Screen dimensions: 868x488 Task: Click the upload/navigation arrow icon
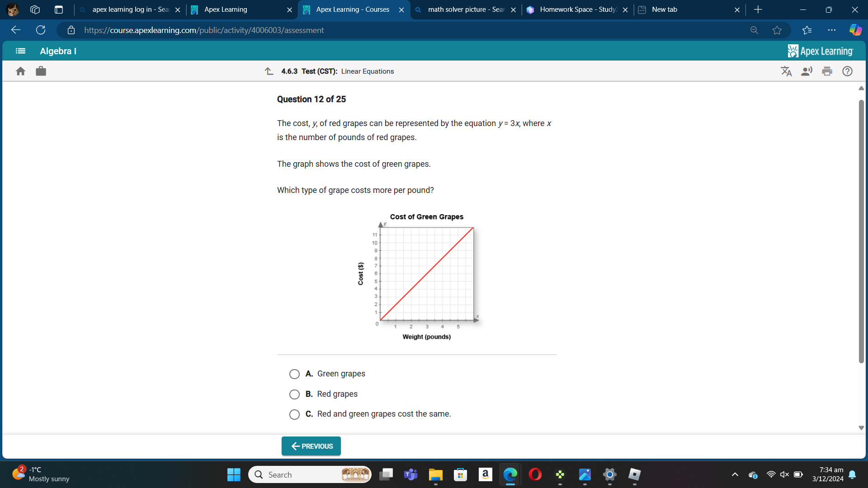pos(269,71)
